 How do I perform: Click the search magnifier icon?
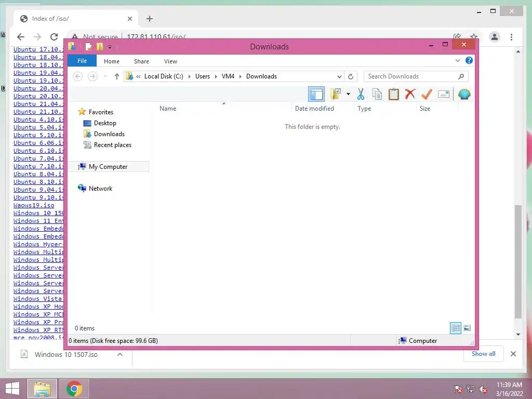pyautogui.click(x=461, y=76)
